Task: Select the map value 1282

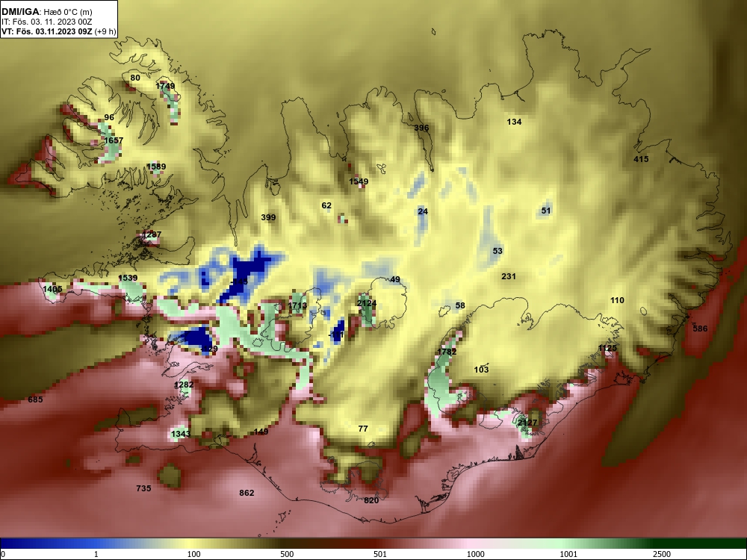Action: tap(184, 385)
